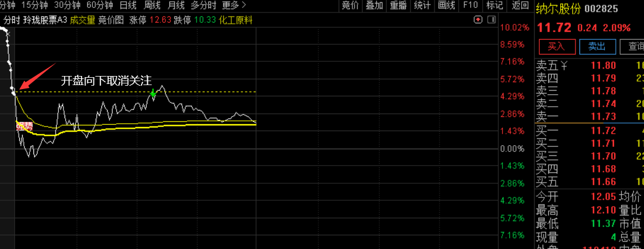Expand the 更多 periods menu

tap(234, 6)
